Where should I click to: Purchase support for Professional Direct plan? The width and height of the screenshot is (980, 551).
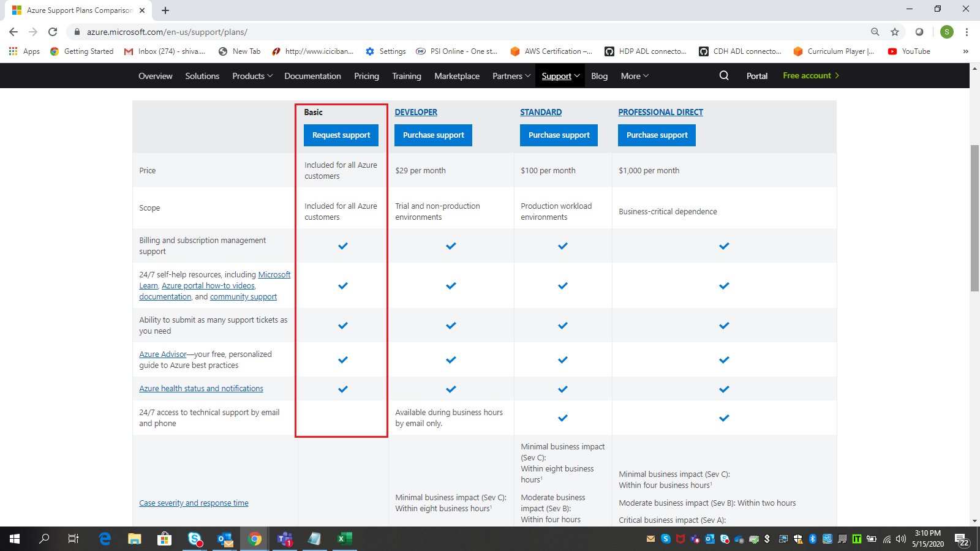[657, 135]
